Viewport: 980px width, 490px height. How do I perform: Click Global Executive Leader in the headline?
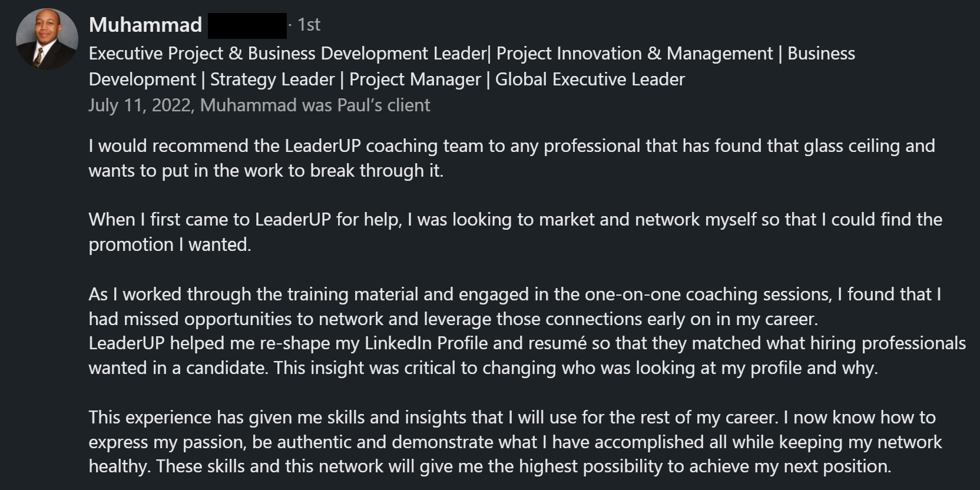590,79
